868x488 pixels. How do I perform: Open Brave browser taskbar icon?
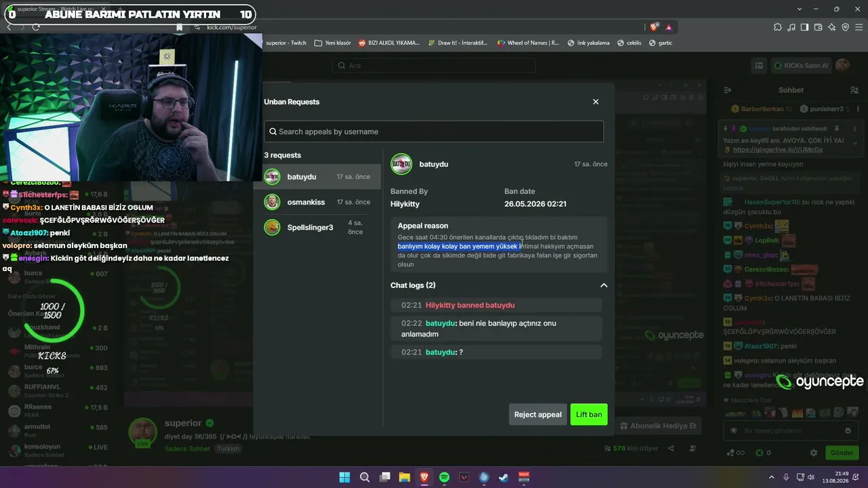pos(425,477)
